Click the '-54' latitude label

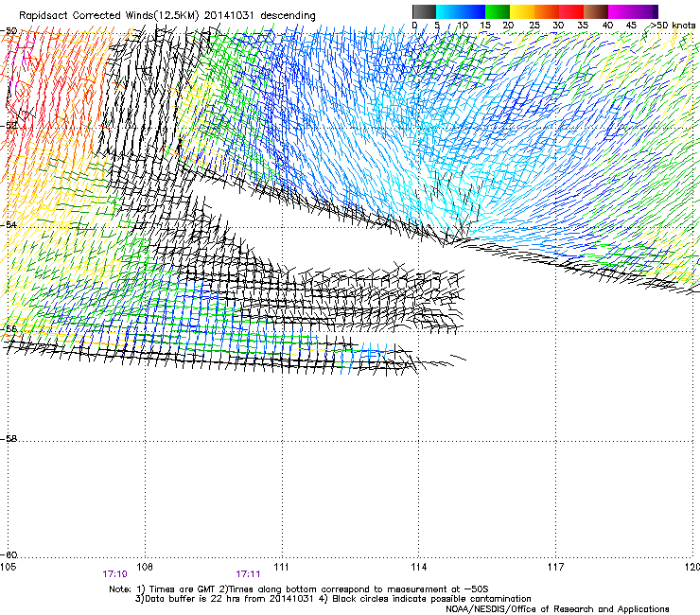[x=9, y=224]
